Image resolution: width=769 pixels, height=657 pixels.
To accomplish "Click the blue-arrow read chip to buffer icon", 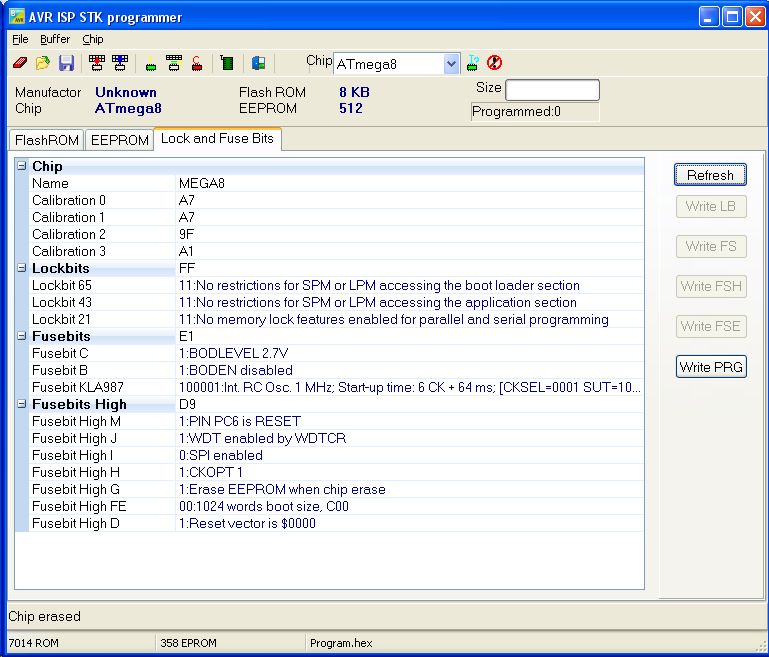I will [120, 63].
